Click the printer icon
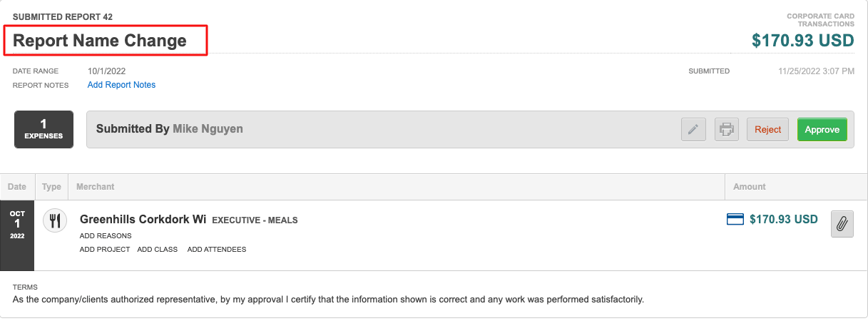Viewport: 868px width, 321px height. click(726, 130)
